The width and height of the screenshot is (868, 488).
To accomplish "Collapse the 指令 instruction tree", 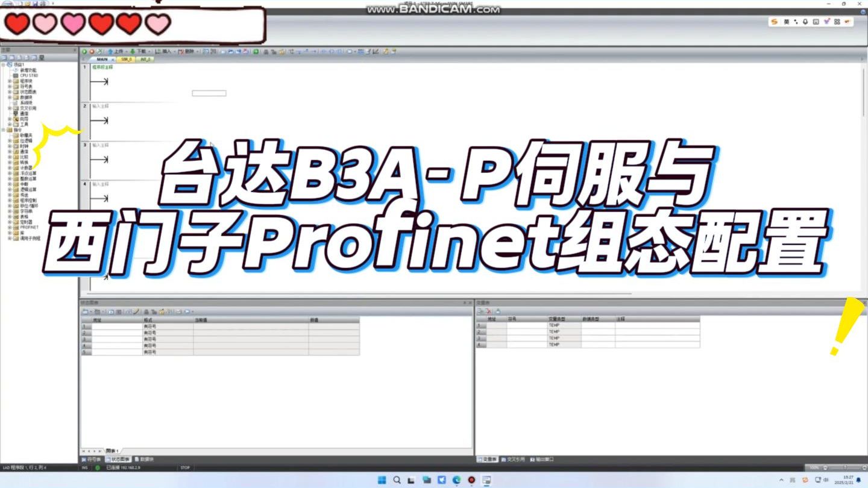I will coord(4,130).
